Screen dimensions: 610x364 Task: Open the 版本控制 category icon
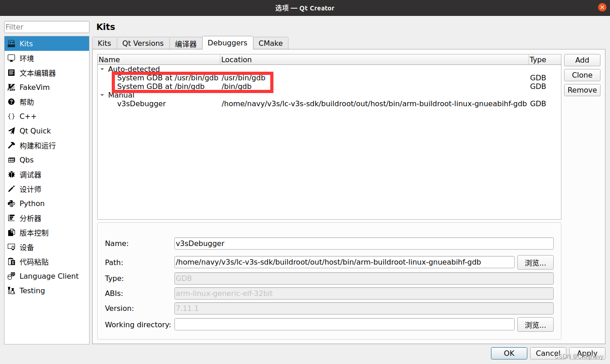12,232
